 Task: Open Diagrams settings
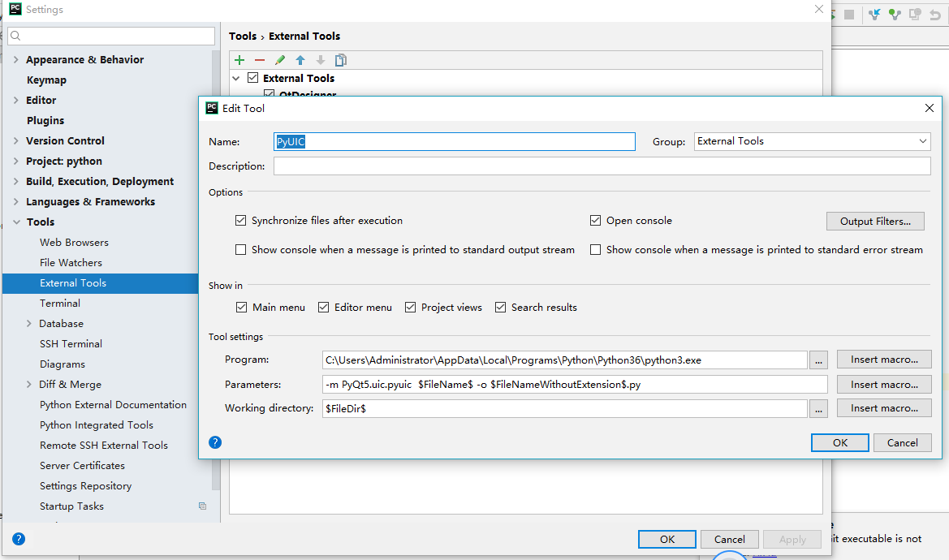click(63, 364)
